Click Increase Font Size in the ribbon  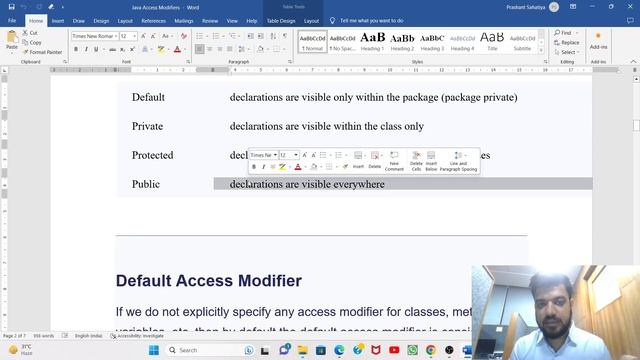coord(144,36)
